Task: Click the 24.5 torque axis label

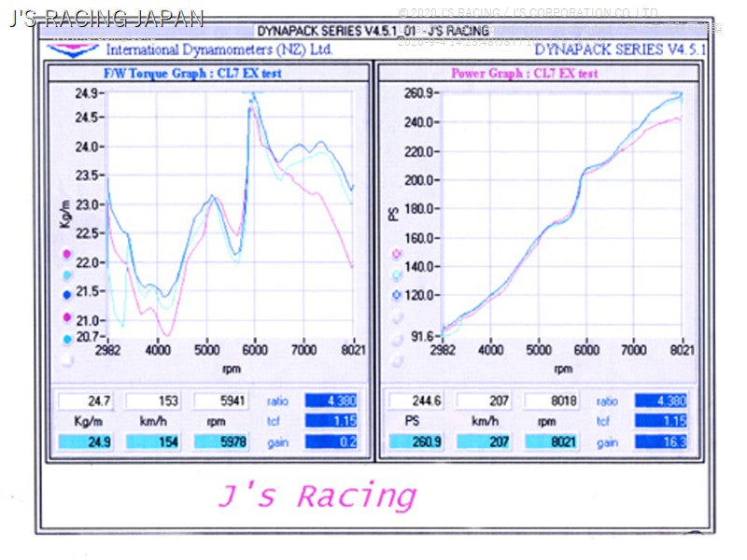Action: click(x=86, y=118)
